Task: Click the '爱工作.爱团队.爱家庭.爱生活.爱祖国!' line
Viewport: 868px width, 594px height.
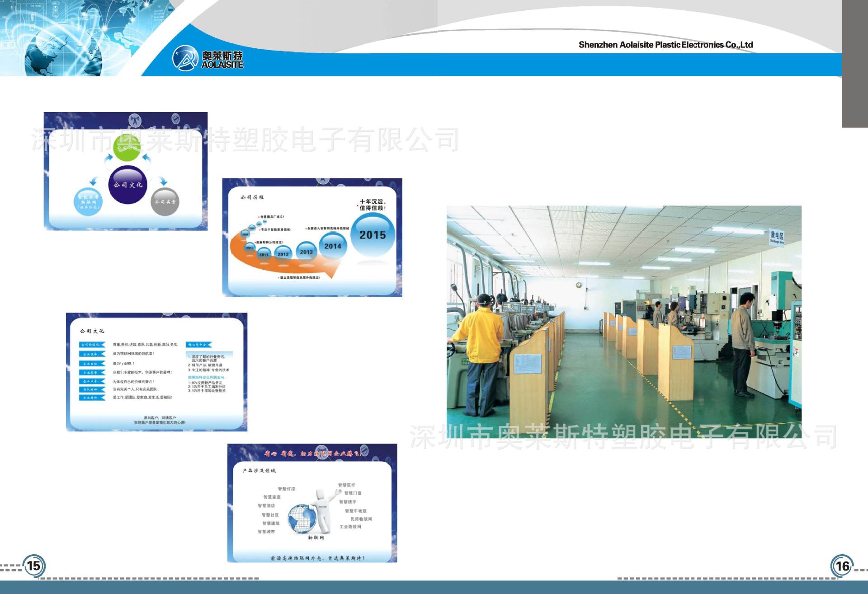Action: tap(143, 398)
